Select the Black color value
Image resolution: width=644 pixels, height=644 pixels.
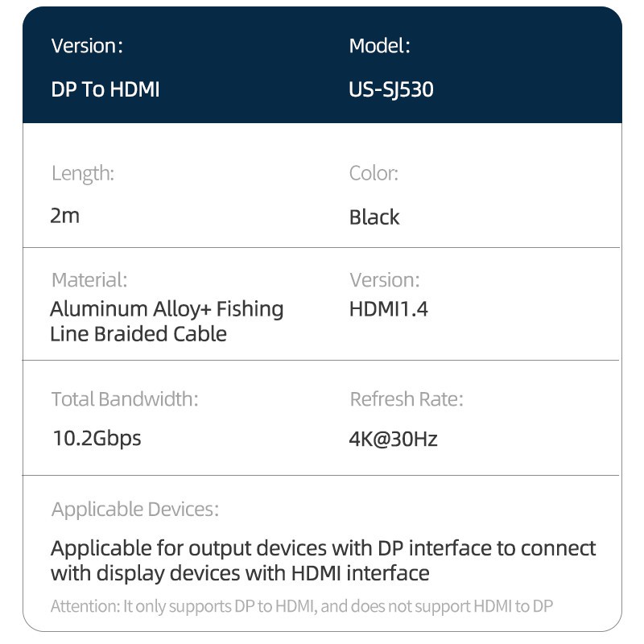pos(374,217)
